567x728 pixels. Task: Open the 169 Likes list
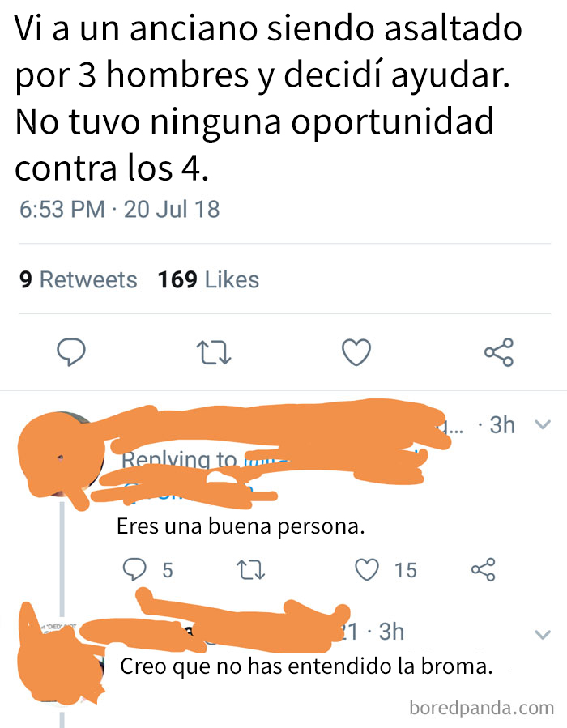(208, 279)
